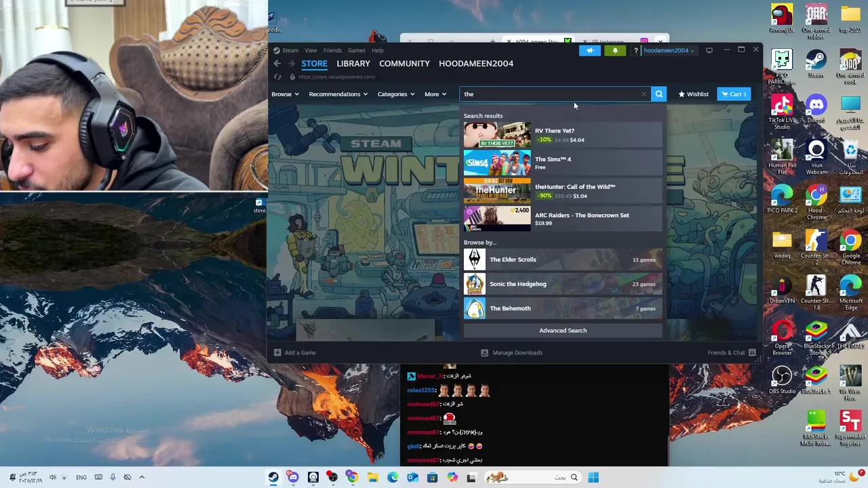This screenshot has width=868, height=488.
Task: Click the Windows Start button
Action: pyautogui.click(x=593, y=477)
